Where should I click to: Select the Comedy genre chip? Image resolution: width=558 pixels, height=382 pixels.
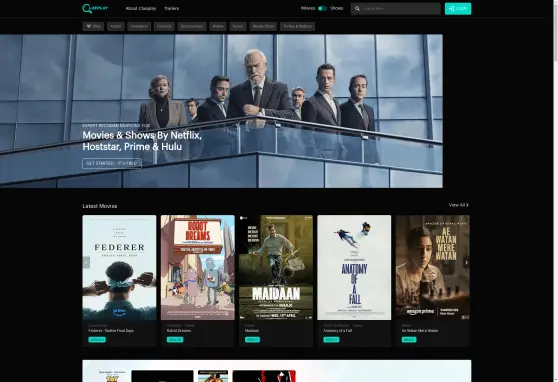tap(164, 26)
